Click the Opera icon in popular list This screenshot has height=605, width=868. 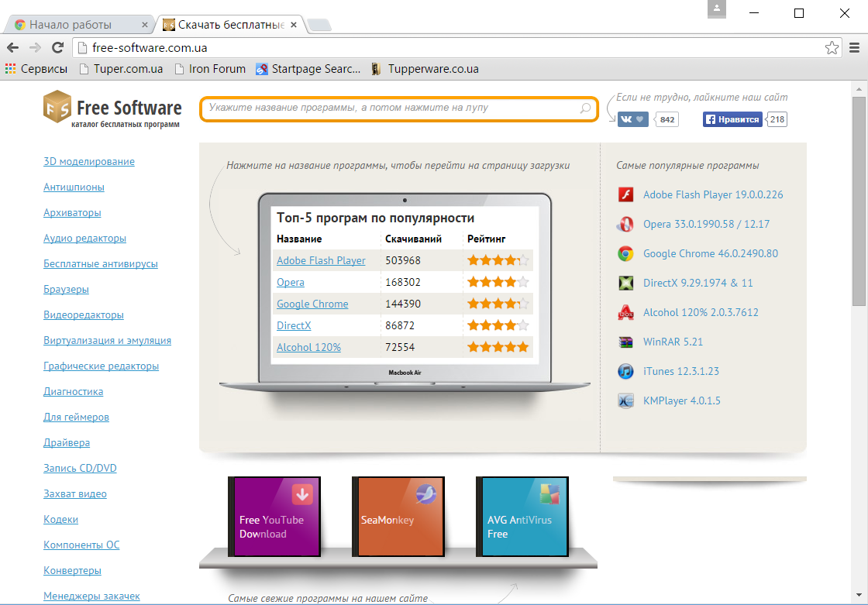[x=625, y=224]
